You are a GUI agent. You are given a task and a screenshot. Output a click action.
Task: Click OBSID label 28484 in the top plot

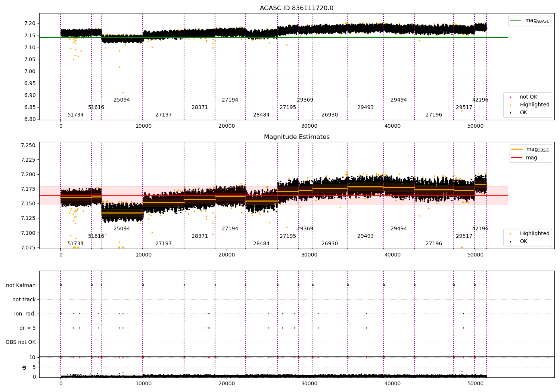(261, 115)
